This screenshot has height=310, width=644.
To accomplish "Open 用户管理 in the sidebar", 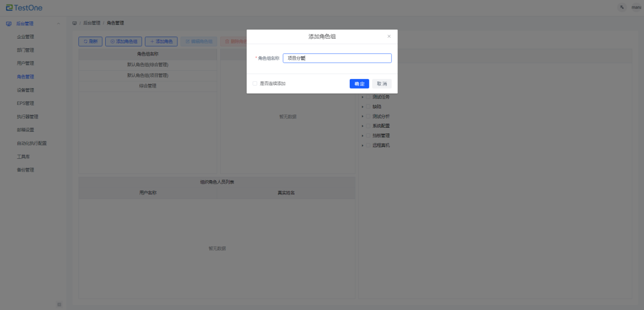I will (25, 63).
